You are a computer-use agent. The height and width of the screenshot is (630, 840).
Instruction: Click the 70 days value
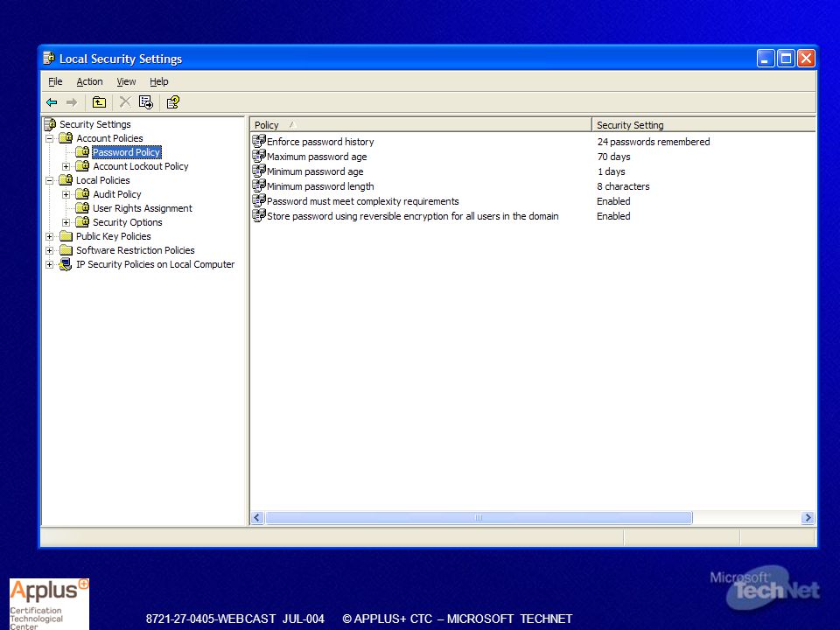click(x=614, y=157)
